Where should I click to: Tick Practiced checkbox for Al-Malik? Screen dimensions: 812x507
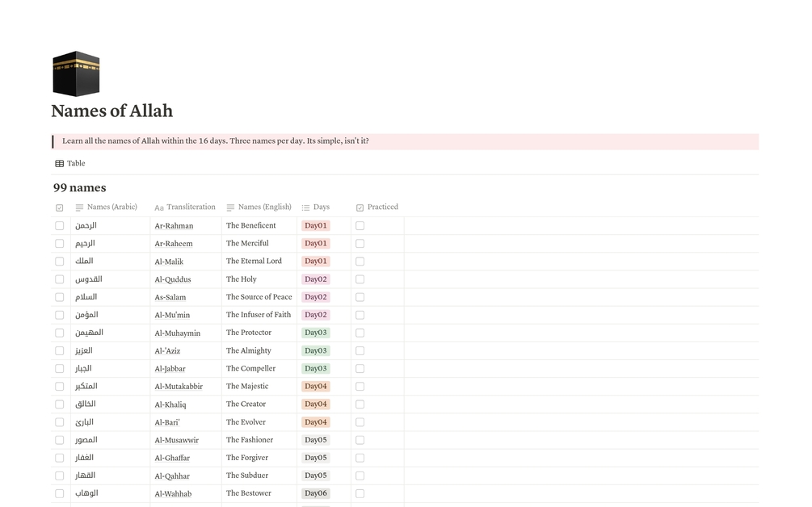coord(360,262)
